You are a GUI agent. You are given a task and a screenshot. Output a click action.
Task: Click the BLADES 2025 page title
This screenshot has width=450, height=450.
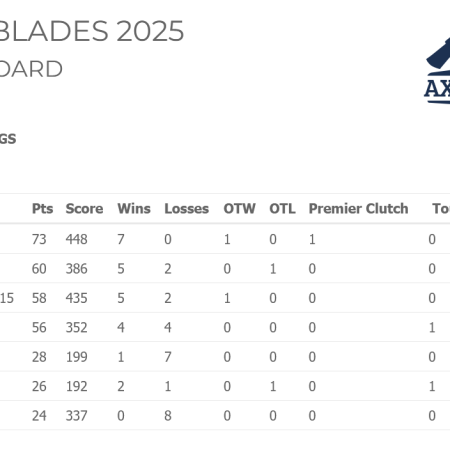tap(92, 31)
